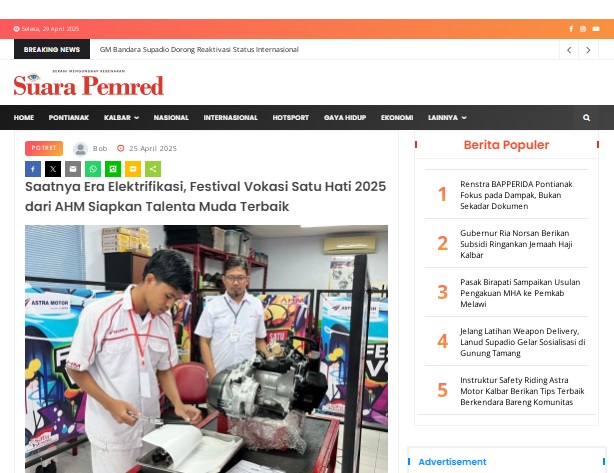Open the article's main photo
The image size is (614, 473).
[x=206, y=349]
